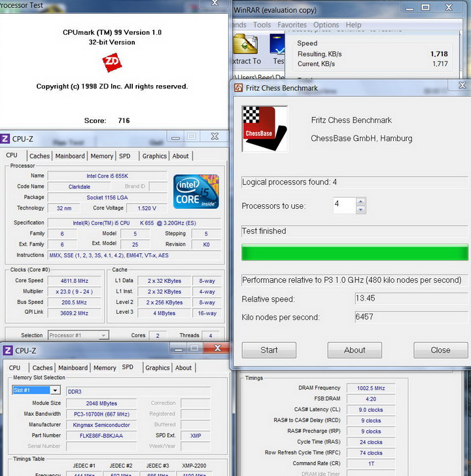Switch to Caches tab in lower CPU-Z
This screenshot has width=471, height=476.
coord(43,367)
